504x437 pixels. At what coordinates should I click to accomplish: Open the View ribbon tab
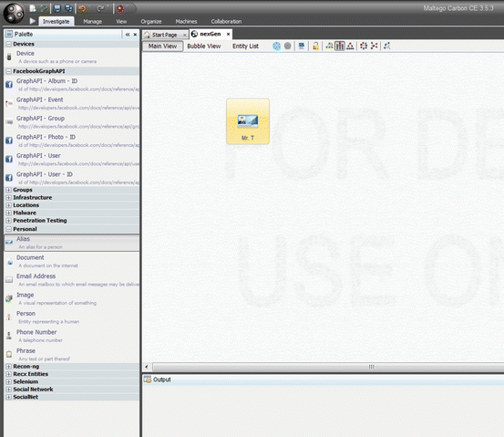pos(121,22)
